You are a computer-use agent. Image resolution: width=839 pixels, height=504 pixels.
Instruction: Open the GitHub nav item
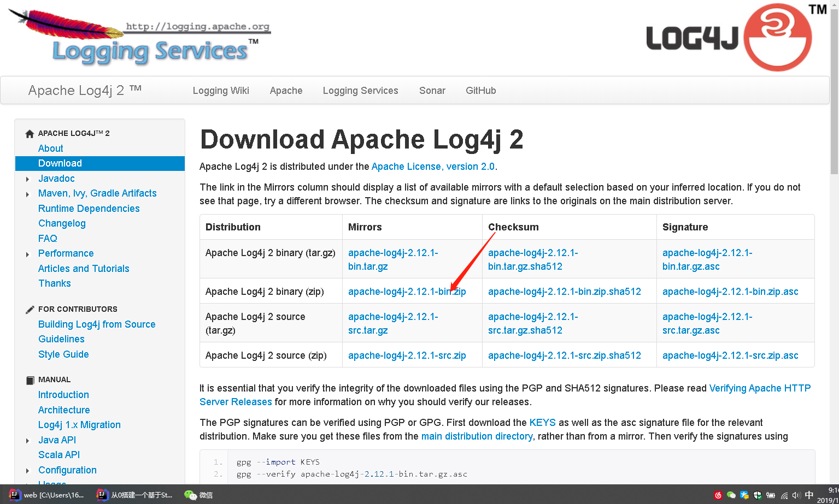(x=481, y=91)
